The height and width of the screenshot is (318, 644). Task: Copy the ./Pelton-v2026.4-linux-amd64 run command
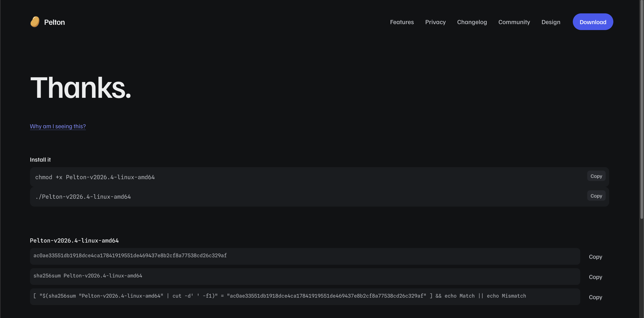click(x=596, y=196)
